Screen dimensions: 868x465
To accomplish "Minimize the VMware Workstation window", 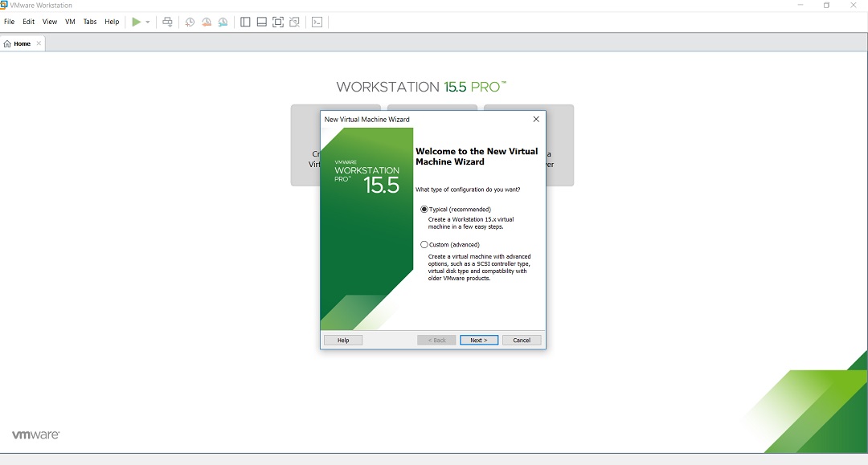I will [800, 5].
